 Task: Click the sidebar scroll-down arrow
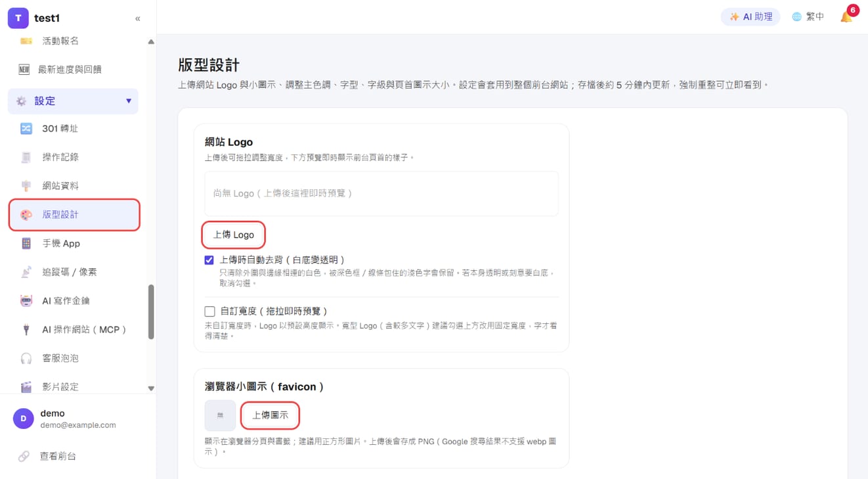151,388
